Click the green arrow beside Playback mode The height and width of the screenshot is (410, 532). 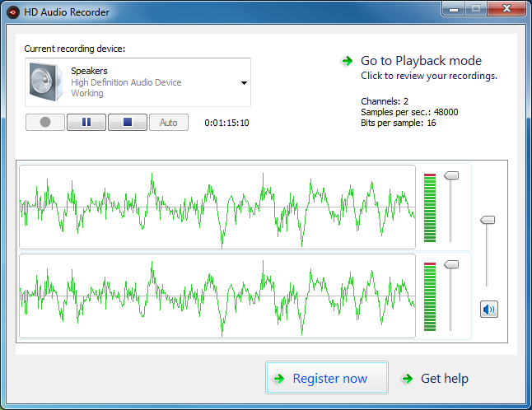pos(347,61)
